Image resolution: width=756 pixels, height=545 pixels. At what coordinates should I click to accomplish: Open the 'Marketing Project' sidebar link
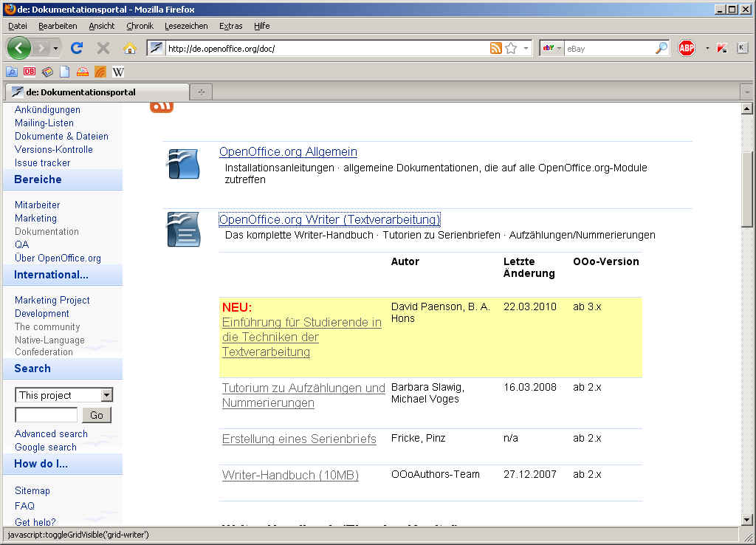click(x=52, y=300)
